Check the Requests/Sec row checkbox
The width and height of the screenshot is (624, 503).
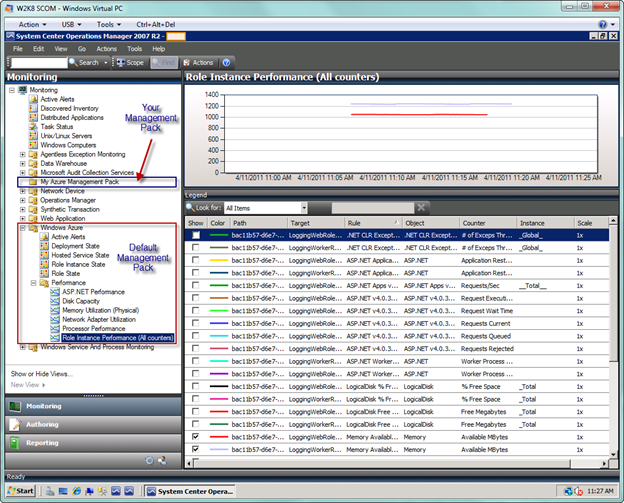pos(195,285)
